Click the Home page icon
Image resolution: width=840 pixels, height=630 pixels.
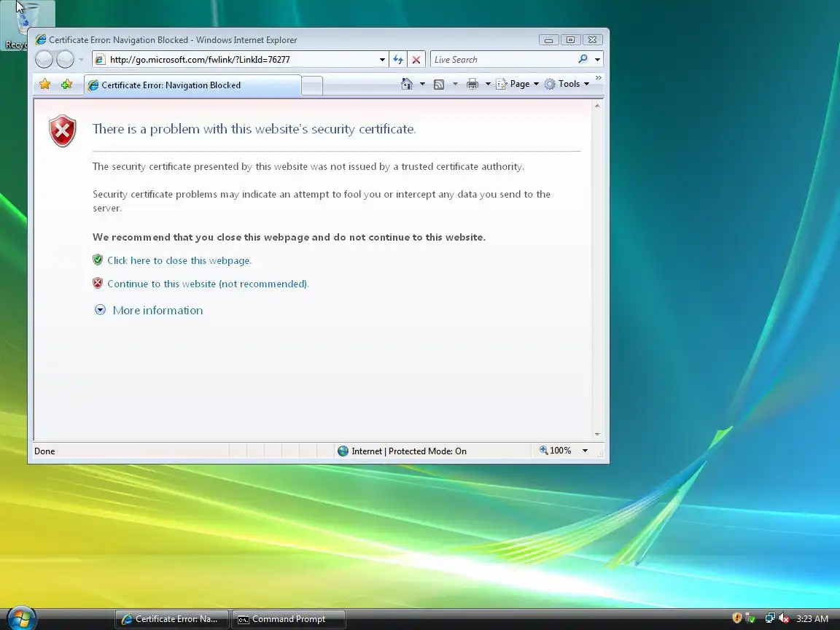[x=407, y=84]
